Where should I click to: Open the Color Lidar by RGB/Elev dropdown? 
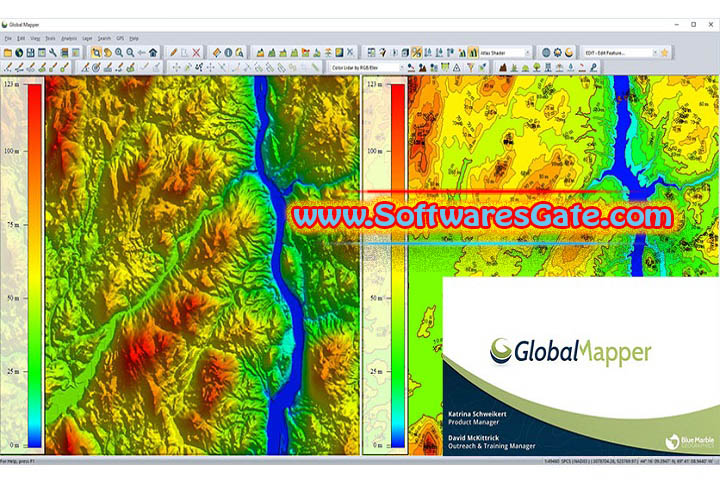(367, 68)
